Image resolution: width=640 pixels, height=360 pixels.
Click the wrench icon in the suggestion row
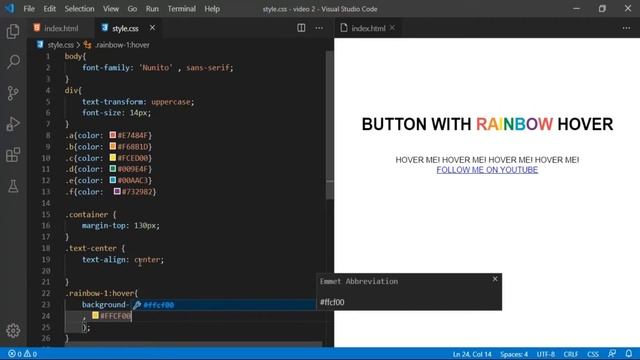click(x=137, y=305)
